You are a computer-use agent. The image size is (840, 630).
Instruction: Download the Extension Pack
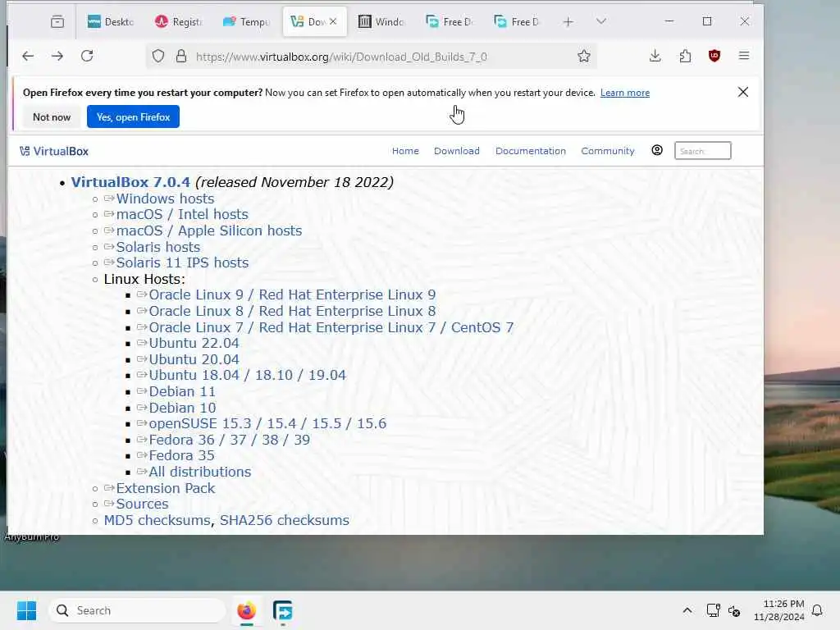[166, 488]
